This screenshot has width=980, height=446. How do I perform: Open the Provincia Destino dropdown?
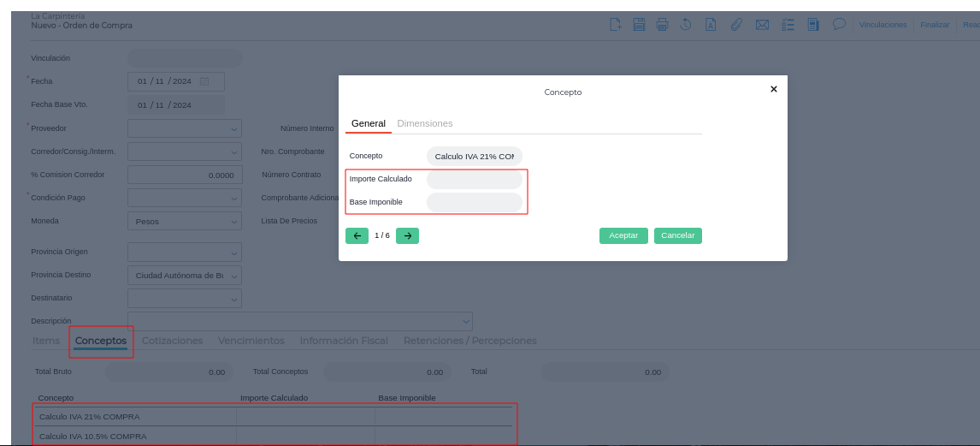click(185, 276)
